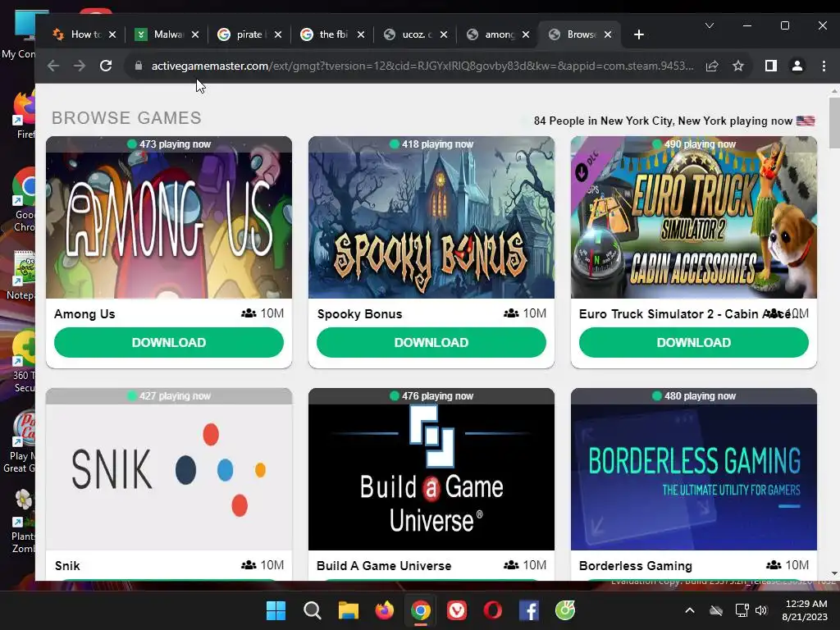Close the 'pirate' tab

point(278,34)
